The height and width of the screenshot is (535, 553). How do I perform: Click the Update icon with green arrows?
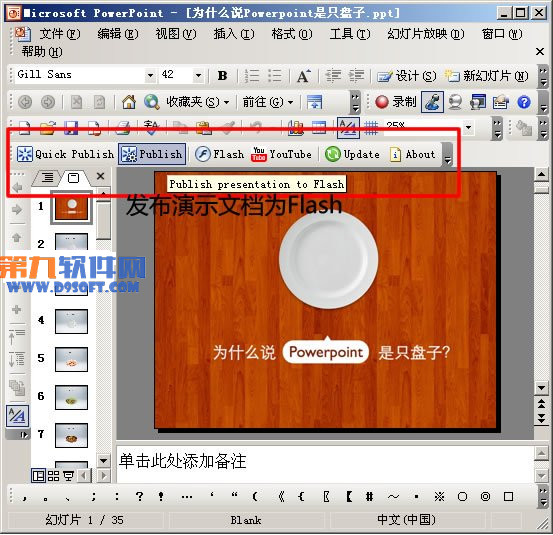(x=333, y=154)
